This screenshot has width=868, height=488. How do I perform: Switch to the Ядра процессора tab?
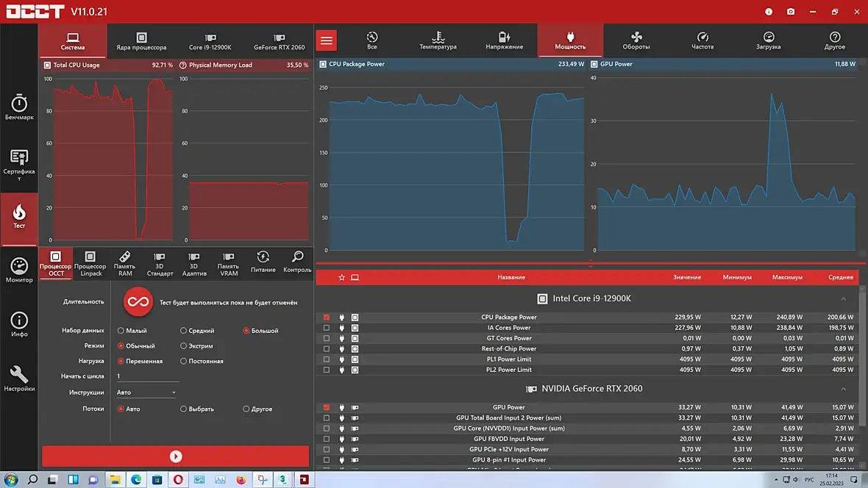pyautogui.click(x=141, y=41)
